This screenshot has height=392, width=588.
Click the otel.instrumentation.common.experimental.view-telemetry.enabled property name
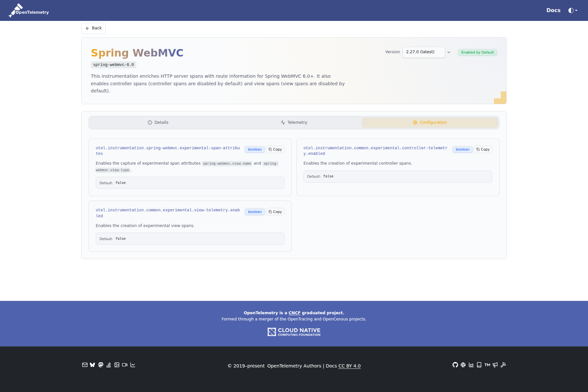tap(168, 213)
